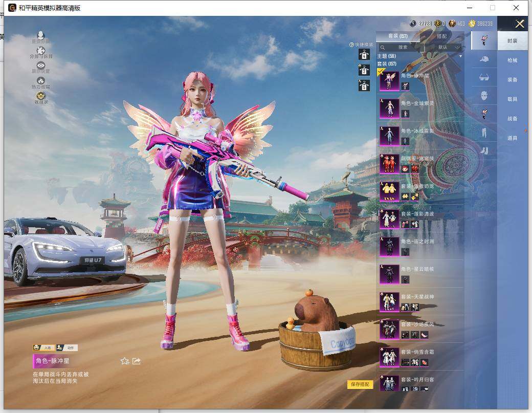Viewport: 532px width, 413px height.
Task: Click the silver 27728 currency icon
Action: [413, 24]
